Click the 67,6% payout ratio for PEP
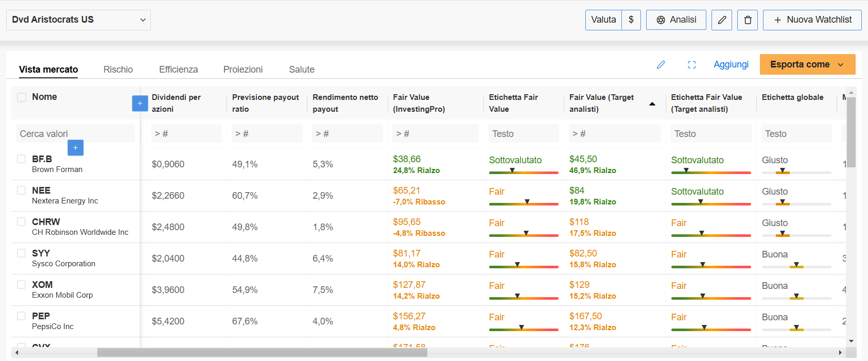868x361 pixels. [x=245, y=321]
